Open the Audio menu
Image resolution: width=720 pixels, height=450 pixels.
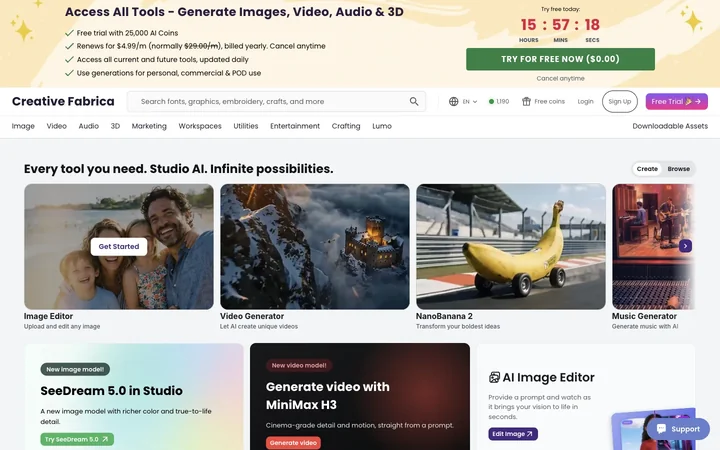(x=89, y=126)
